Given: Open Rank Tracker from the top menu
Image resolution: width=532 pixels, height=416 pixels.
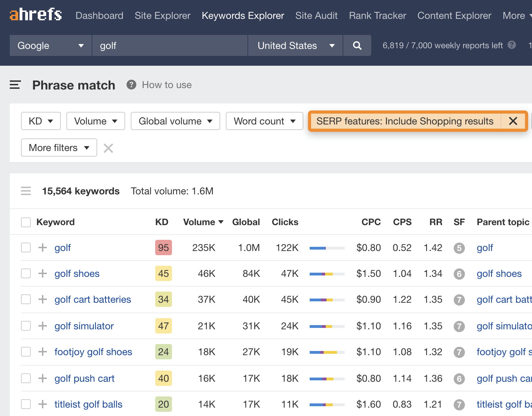Looking at the screenshot, I should 378,16.
